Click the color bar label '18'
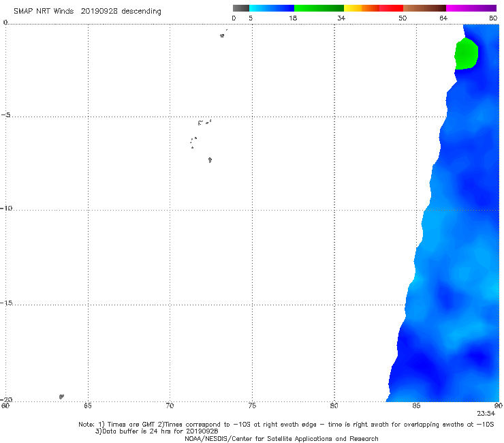 coord(293,18)
